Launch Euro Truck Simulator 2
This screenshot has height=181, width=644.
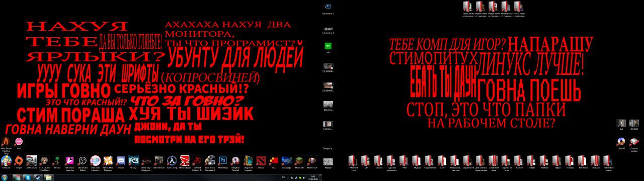pos(210,163)
